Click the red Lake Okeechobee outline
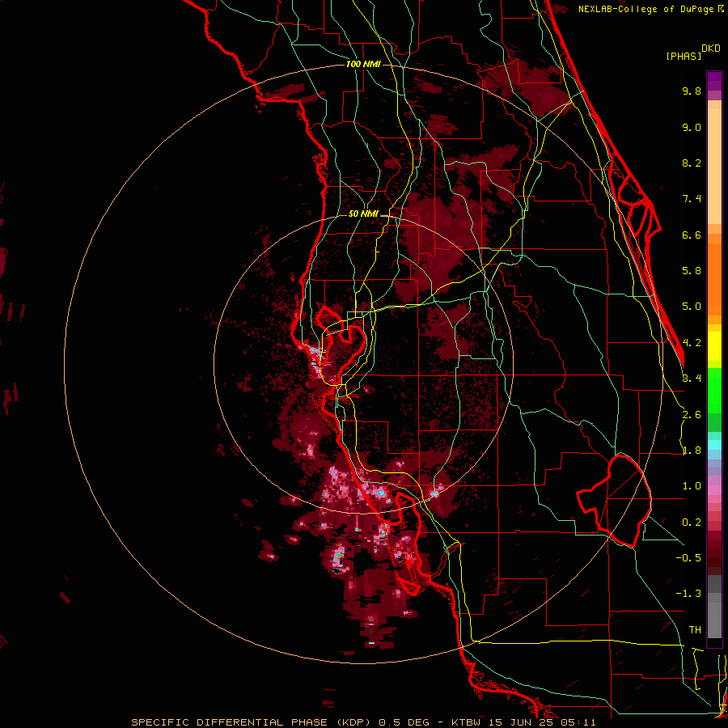The height and width of the screenshot is (728, 728). pyautogui.click(x=614, y=501)
